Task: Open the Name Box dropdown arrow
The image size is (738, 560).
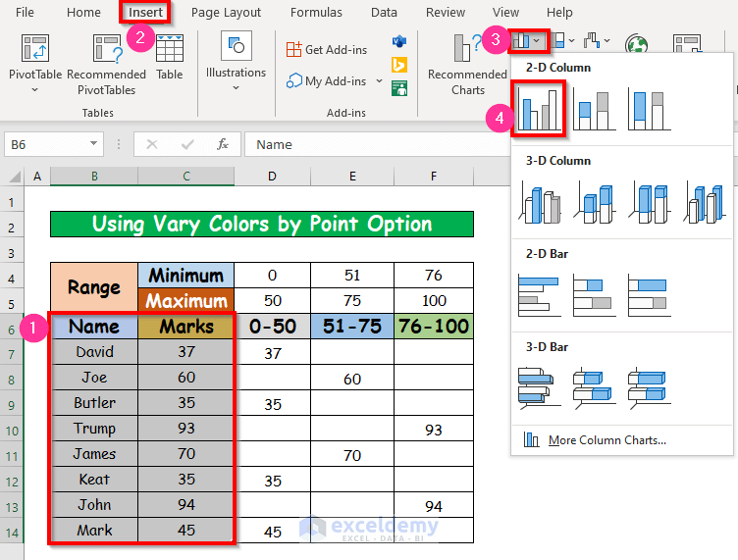Action: pyautogui.click(x=93, y=143)
